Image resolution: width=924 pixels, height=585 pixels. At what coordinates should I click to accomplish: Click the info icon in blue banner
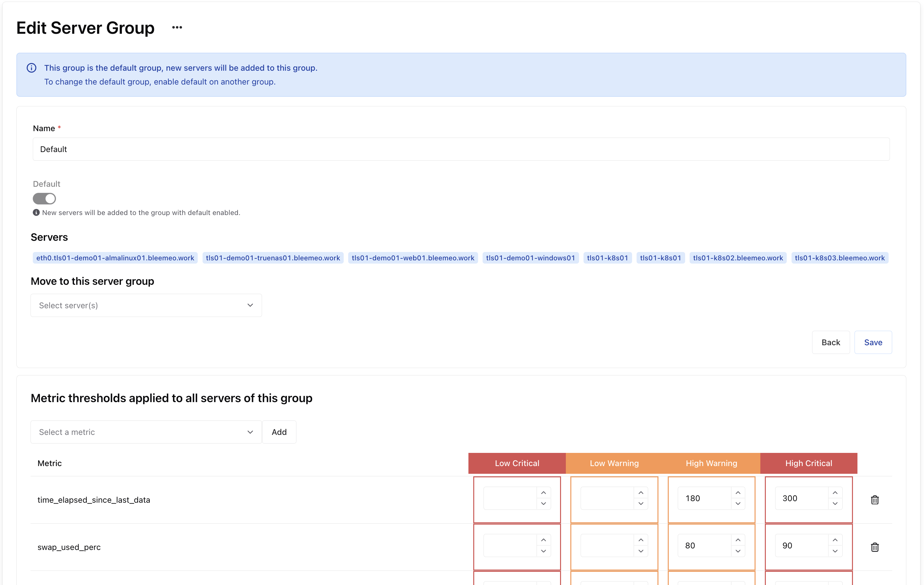(x=32, y=68)
